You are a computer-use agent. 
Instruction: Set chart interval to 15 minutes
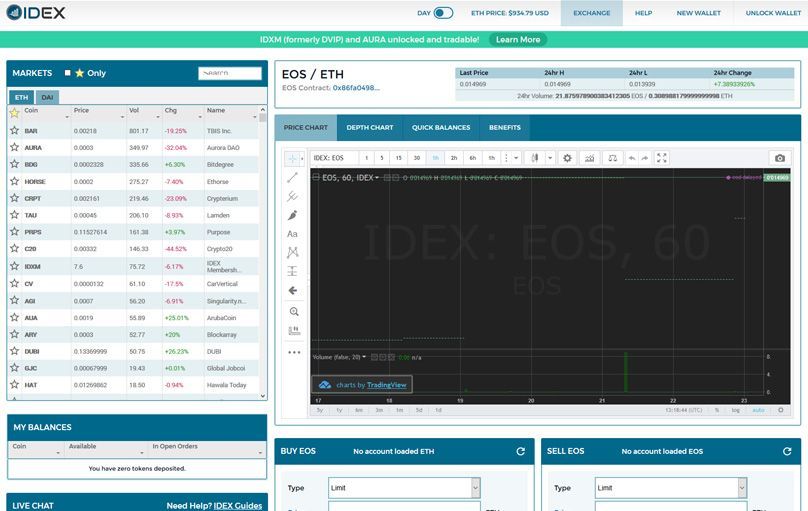(x=398, y=158)
